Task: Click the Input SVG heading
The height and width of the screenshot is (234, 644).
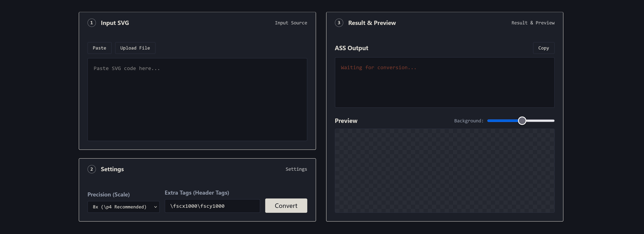Action: [x=115, y=23]
